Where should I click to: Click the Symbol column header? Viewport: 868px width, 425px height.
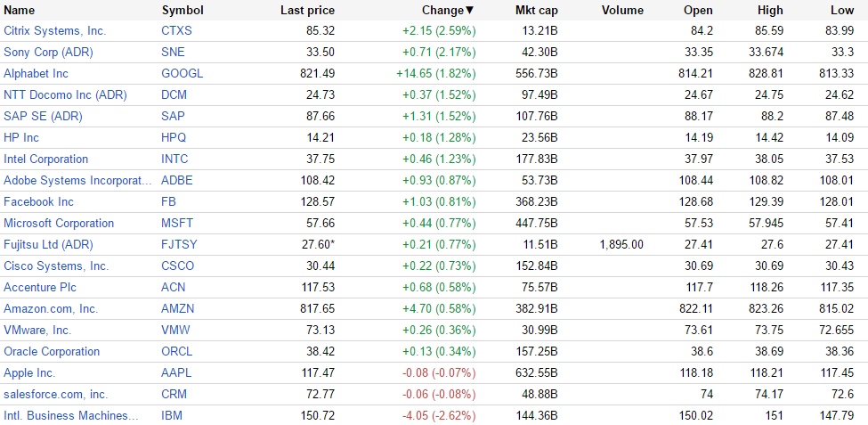(183, 10)
